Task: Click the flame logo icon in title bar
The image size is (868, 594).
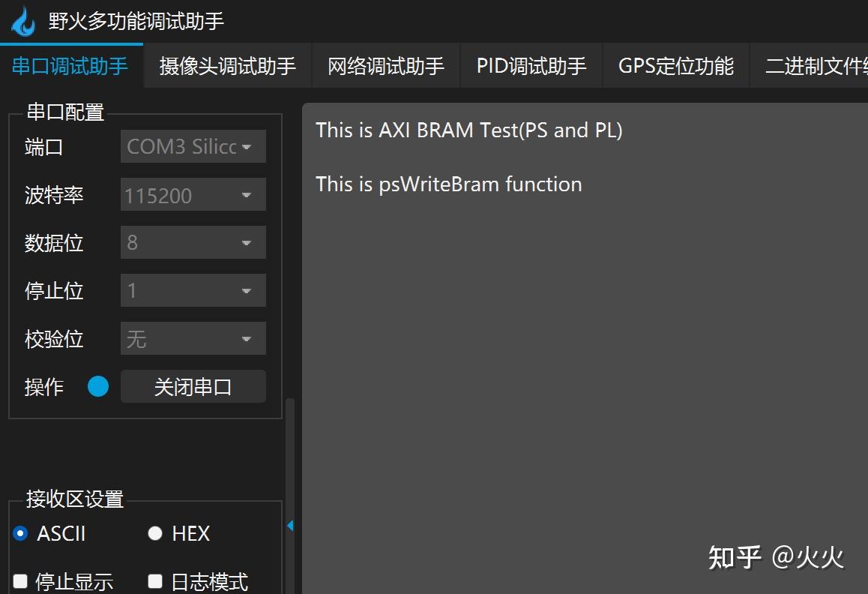Action: coord(22,21)
